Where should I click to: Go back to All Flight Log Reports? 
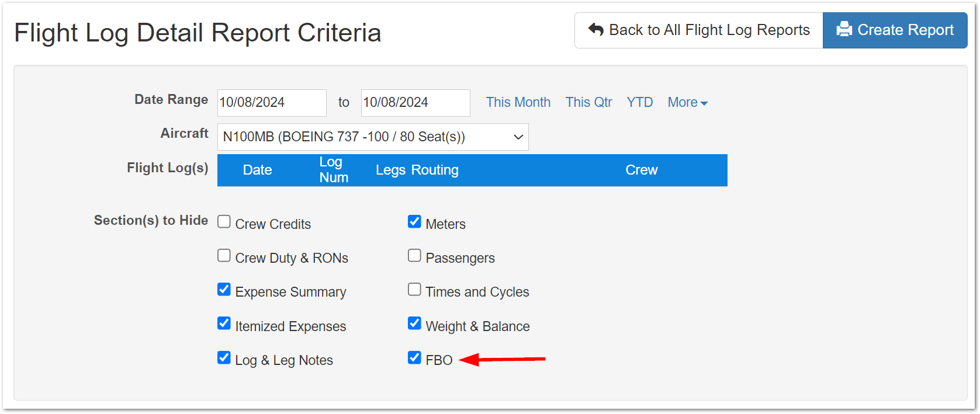click(699, 30)
